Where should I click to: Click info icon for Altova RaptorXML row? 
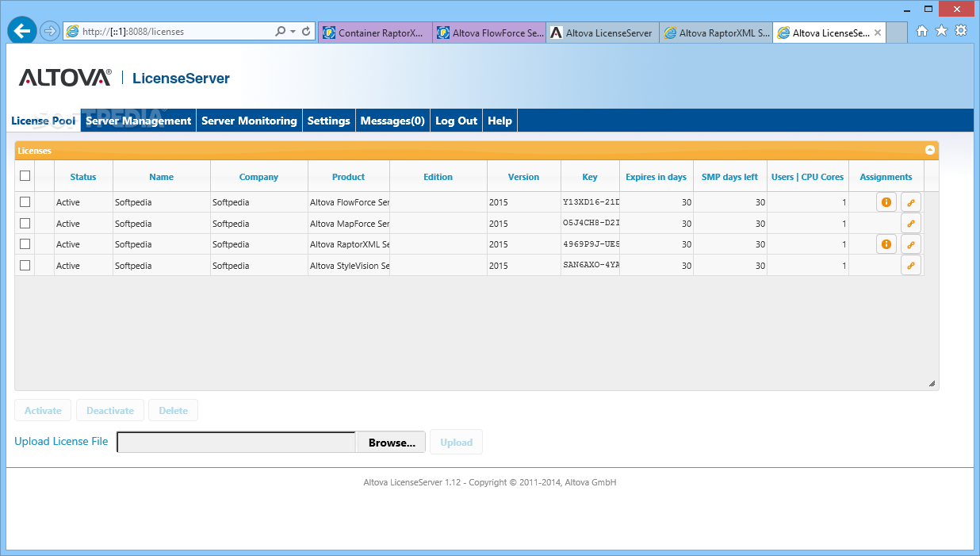tap(886, 244)
